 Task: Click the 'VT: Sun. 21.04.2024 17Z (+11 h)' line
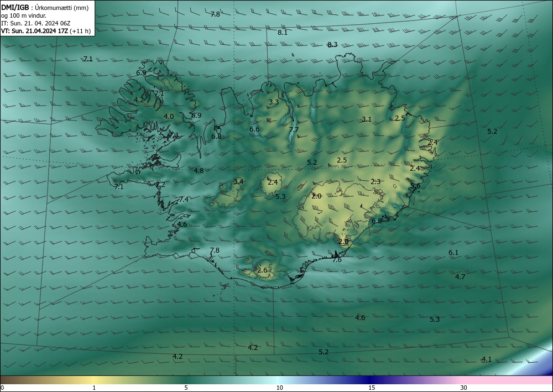pos(46,31)
